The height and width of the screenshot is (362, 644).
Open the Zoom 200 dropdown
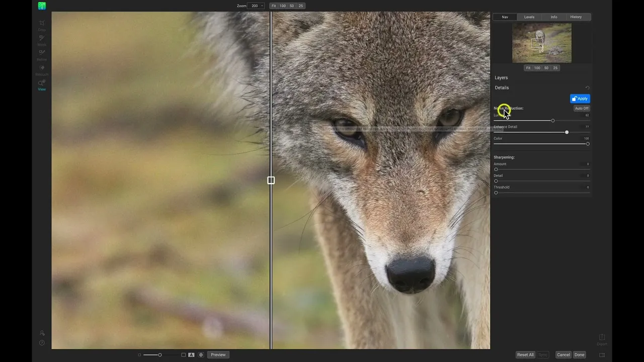pyautogui.click(x=257, y=6)
